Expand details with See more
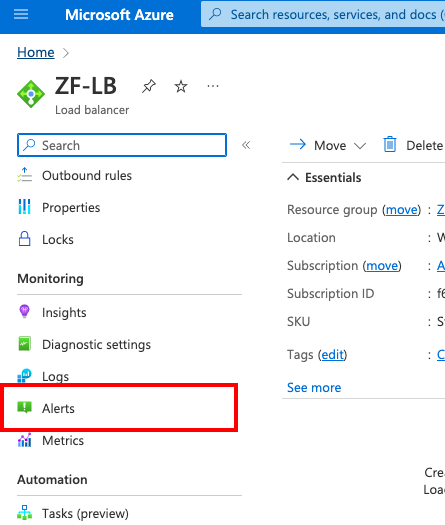The image size is (445, 525). click(x=314, y=387)
